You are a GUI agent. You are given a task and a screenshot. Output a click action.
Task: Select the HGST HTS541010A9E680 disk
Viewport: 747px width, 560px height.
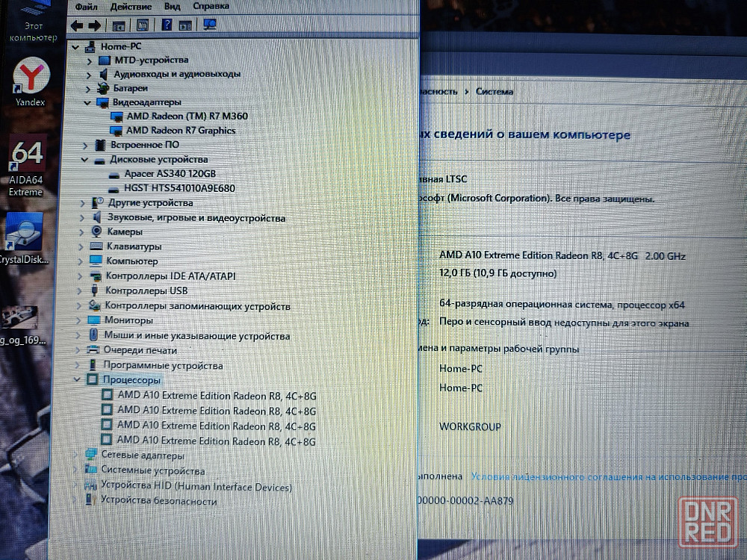point(179,188)
